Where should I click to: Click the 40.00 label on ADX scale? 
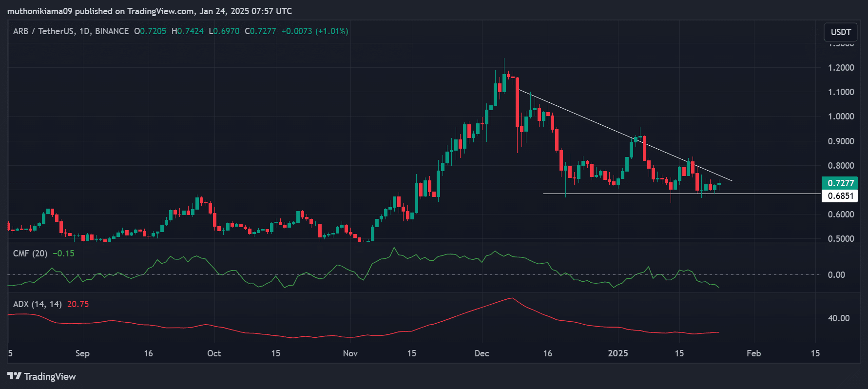(838, 318)
